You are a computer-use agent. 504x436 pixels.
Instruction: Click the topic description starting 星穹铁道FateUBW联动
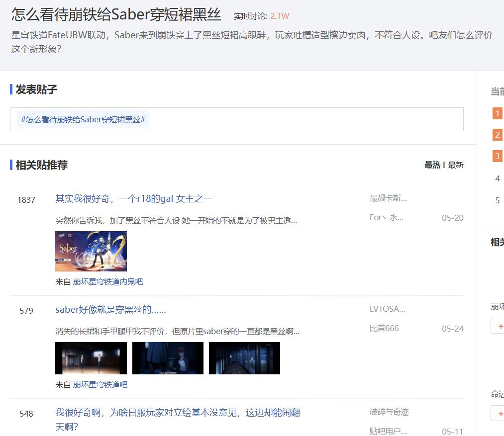click(x=252, y=42)
